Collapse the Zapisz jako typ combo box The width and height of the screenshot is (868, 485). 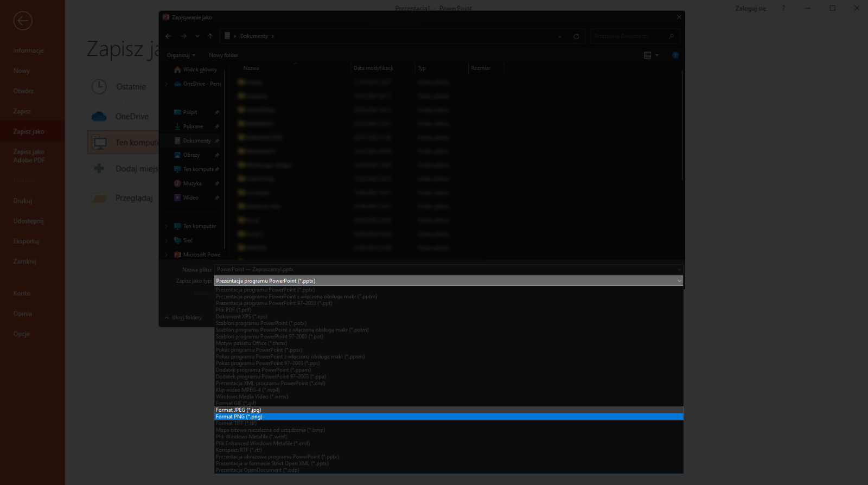pyautogui.click(x=679, y=280)
